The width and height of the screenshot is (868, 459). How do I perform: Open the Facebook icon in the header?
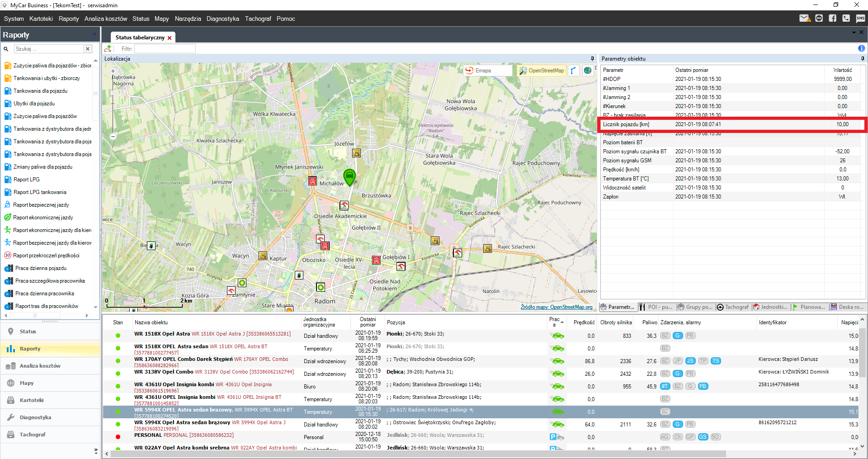[832, 19]
